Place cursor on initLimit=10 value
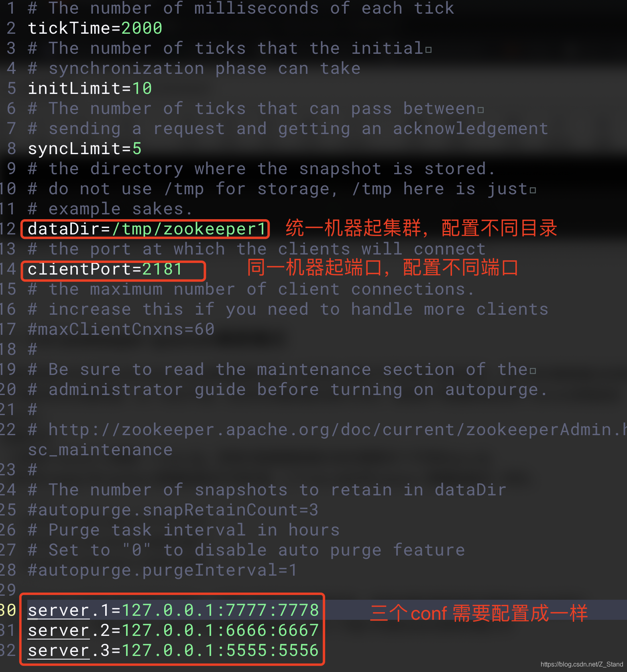Screen dimensions: 627x672 point(142,88)
